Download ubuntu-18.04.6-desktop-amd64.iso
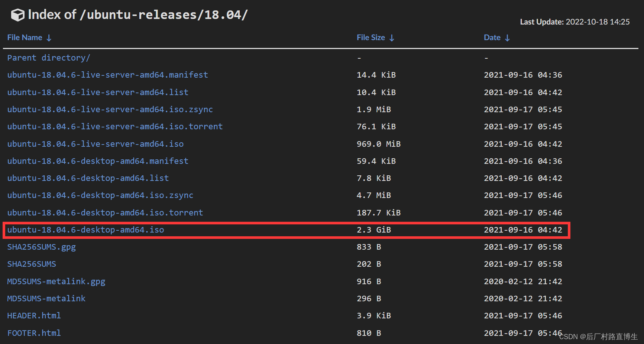This screenshot has width=644, height=344. (85, 230)
